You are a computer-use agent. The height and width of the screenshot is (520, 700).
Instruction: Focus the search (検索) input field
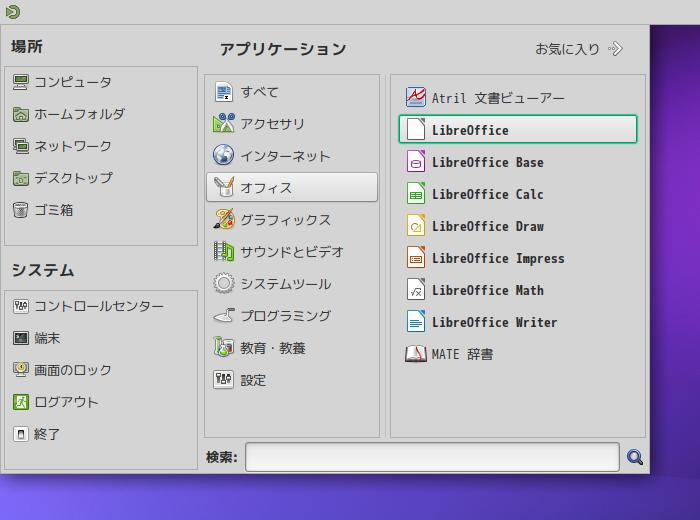point(432,457)
